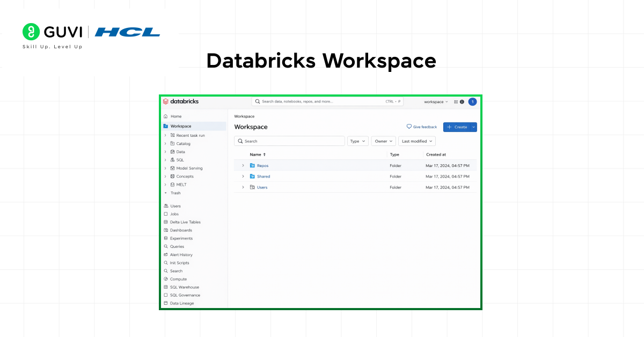644x337 pixels.
Task: Open the workspace switcher dropdown
Action: [436, 101]
